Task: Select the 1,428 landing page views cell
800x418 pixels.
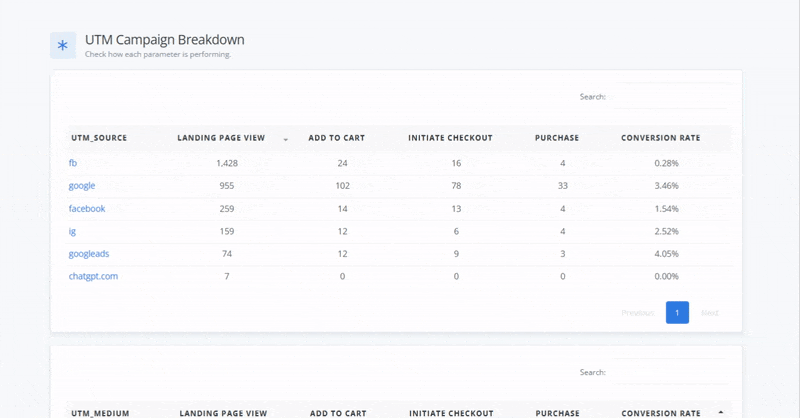Action: [x=227, y=163]
